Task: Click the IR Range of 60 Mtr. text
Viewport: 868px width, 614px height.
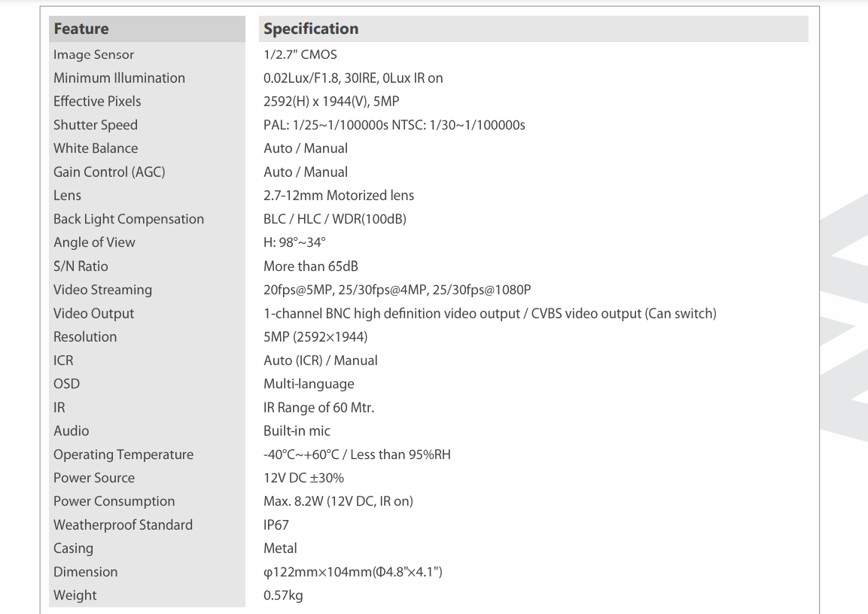Action: (x=319, y=408)
